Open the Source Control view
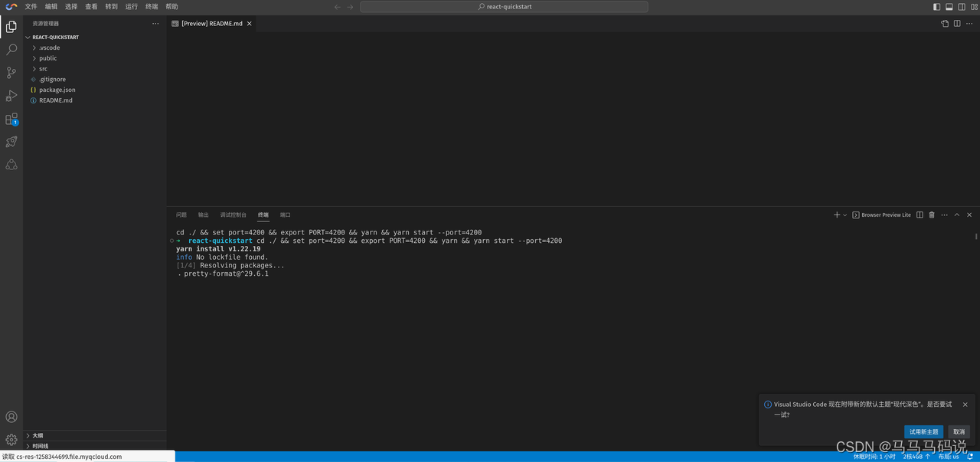This screenshot has height=462, width=980. tap(11, 73)
